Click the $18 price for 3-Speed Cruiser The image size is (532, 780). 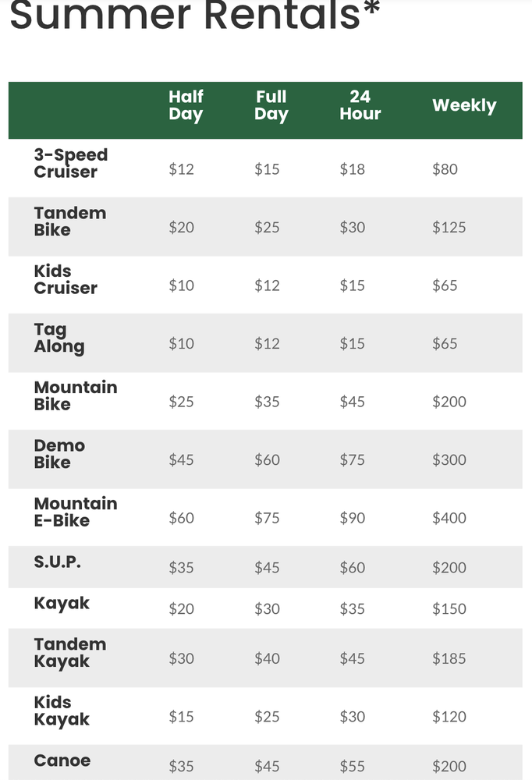click(x=353, y=169)
